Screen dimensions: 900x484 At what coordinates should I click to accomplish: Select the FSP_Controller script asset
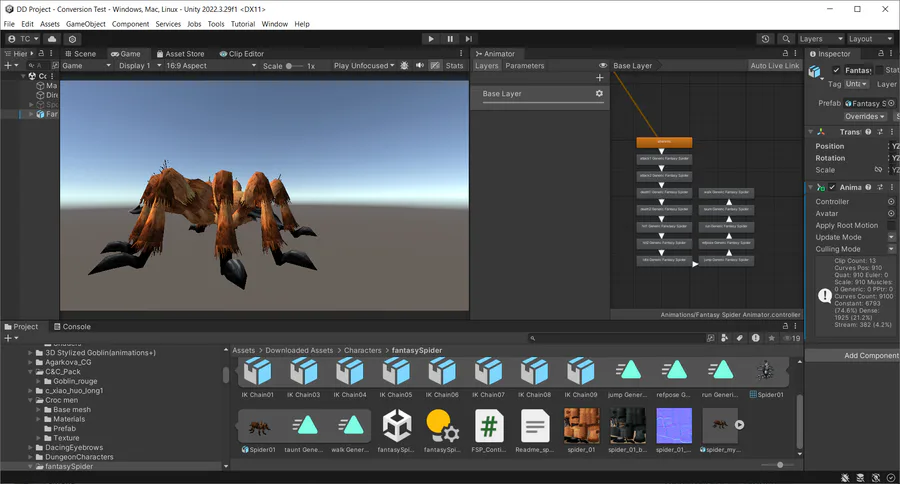[488, 431]
